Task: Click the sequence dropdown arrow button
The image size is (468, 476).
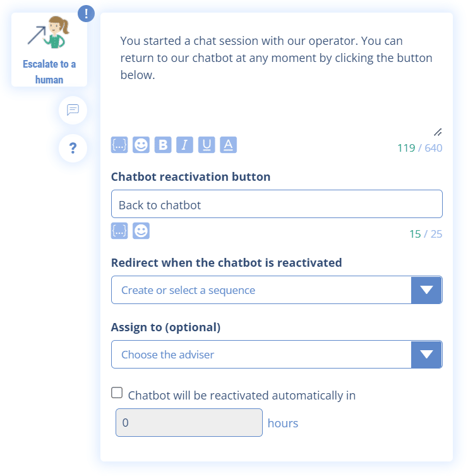Action: 426,290
